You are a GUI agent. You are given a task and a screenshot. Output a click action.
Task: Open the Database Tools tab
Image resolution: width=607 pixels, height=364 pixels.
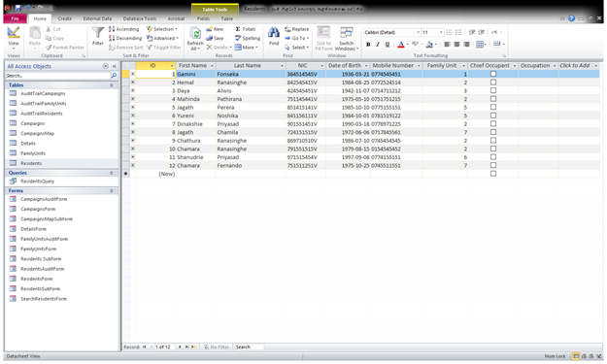140,18
